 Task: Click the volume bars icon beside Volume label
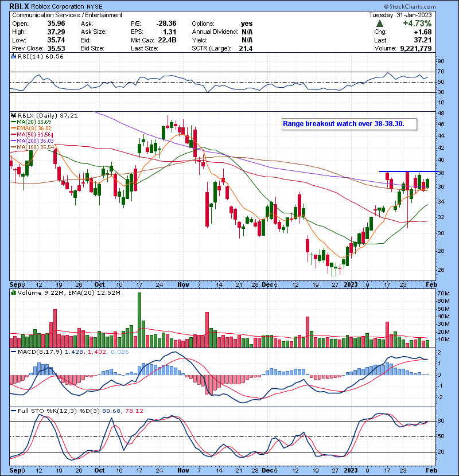point(13,292)
